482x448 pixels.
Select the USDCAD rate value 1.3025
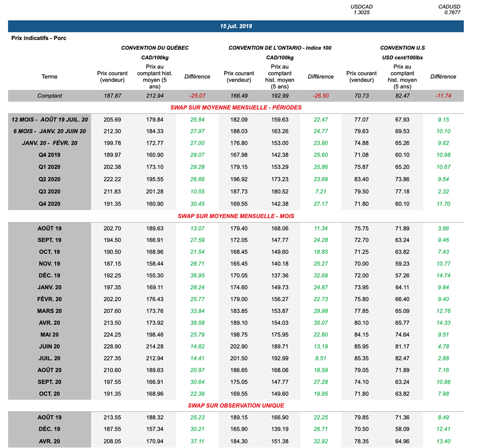[x=361, y=13]
